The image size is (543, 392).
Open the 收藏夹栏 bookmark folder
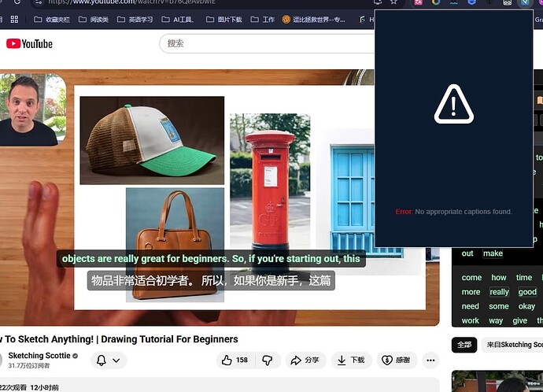click(52, 20)
